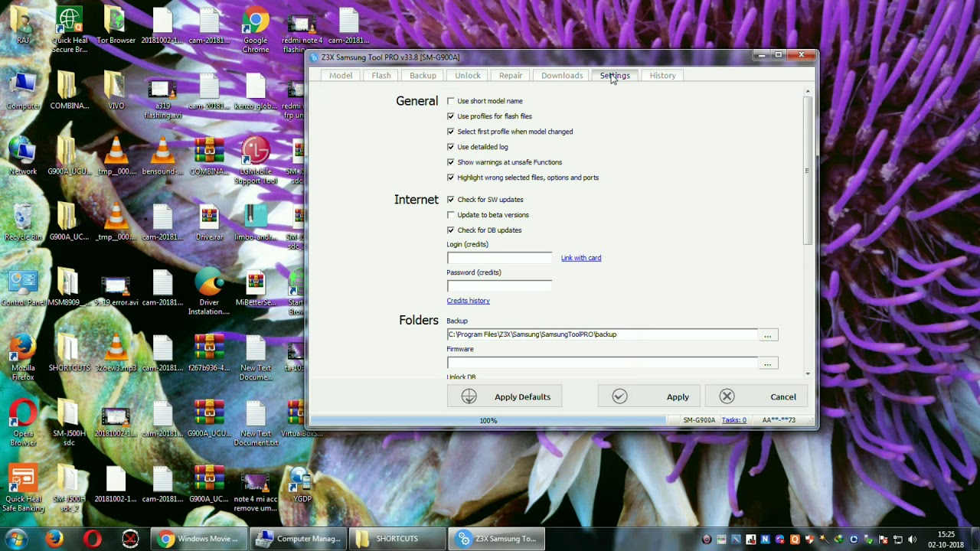Select LGMobile Support Tool shortcut

[256, 161]
